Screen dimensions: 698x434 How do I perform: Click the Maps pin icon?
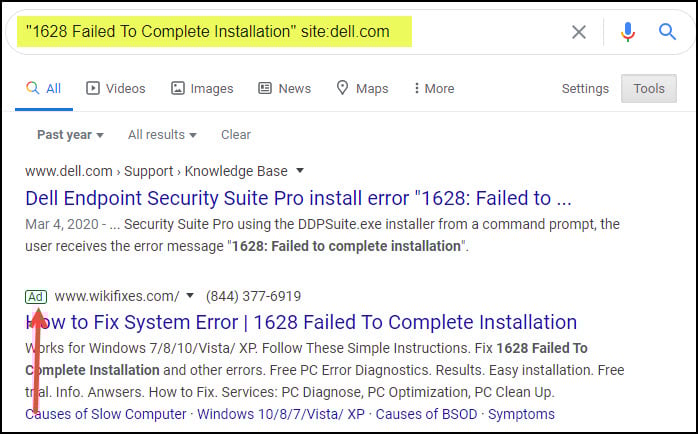coord(342,88)
